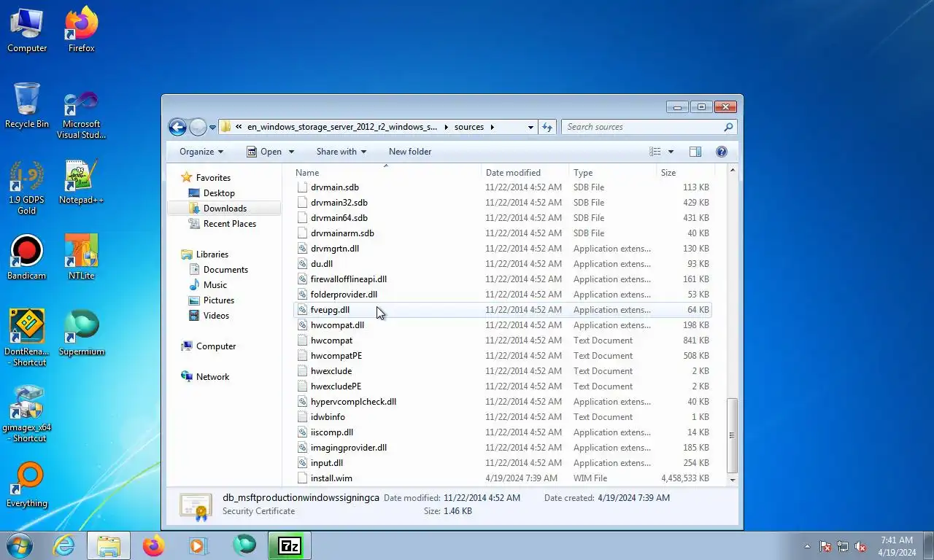The image size is (934, 560).
Task: Open the Change your view dropdown arrow
Action: point(671,152)
